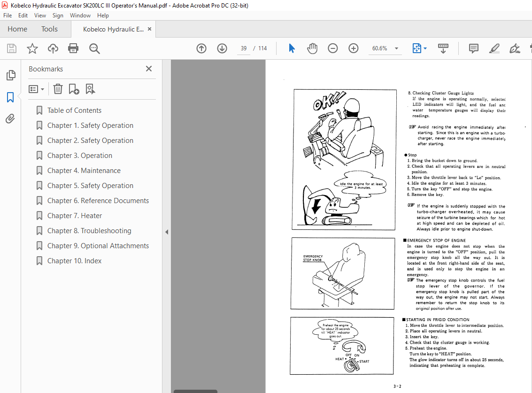This screenshot has height=393, width=532.
Task: Print the document using printer icon
Action: tap(73, 48)
